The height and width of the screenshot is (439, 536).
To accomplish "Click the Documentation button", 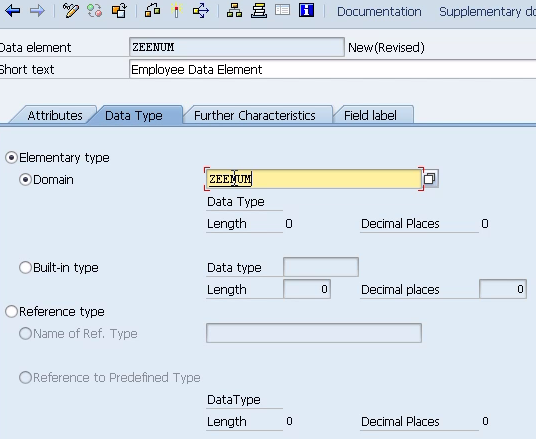I will click(x=379, y=12).
